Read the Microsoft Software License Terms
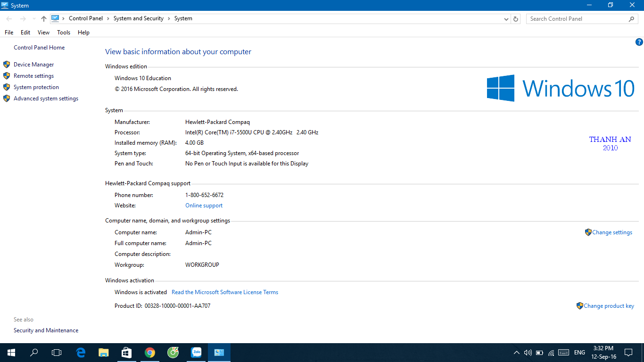644x362 pixels. [x=225, y=292]
